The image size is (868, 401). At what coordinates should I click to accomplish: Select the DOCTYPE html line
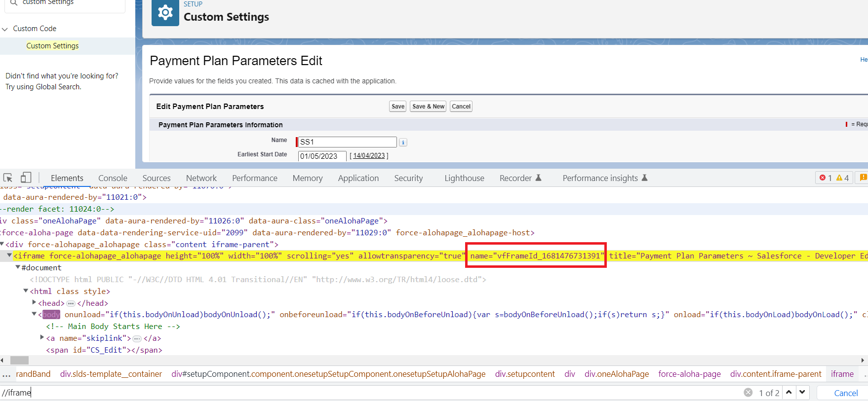(x=258, y=280)
